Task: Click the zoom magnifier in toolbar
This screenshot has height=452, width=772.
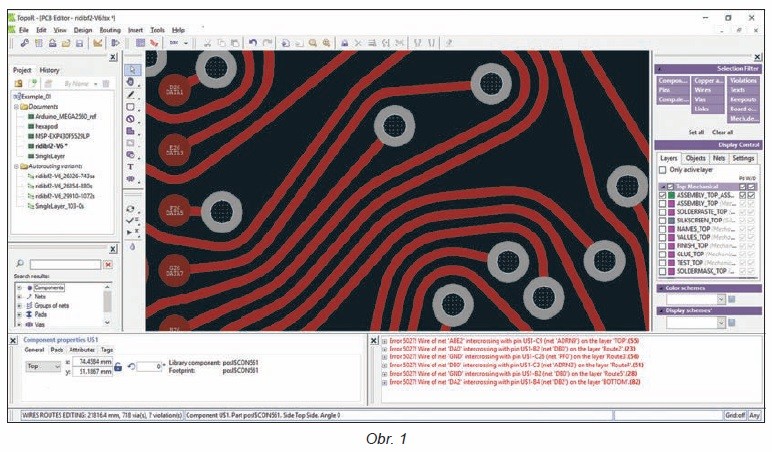Action: 312,43
